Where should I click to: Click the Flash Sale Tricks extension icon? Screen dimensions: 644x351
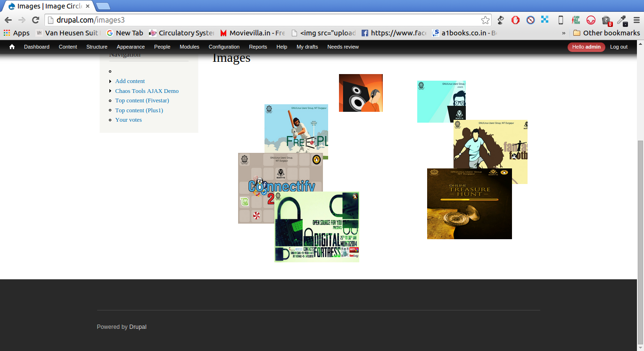pyautogui.click(x=576, y=20)
